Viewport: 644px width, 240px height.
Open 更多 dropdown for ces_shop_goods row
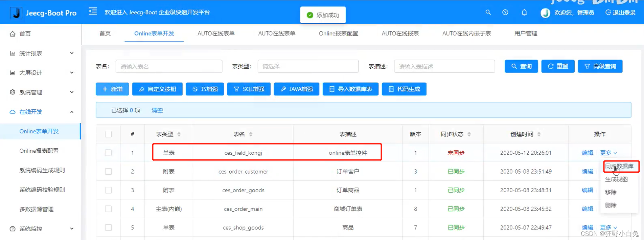point(608,227)
